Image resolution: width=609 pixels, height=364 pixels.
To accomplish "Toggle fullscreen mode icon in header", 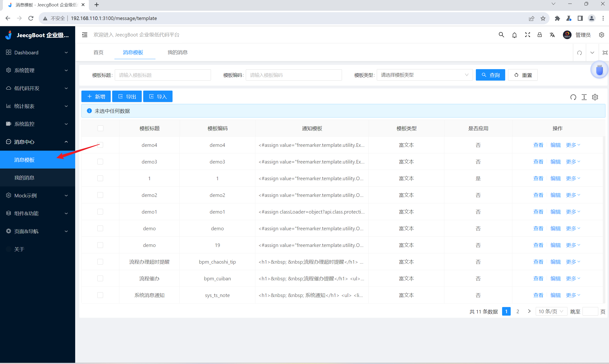I will [x=527, y=35].
